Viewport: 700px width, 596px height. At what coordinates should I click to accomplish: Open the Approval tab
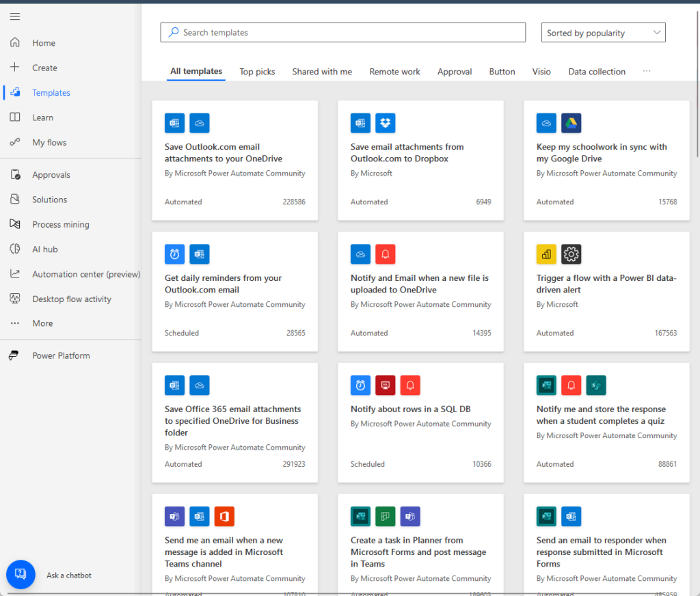[455, 72]
